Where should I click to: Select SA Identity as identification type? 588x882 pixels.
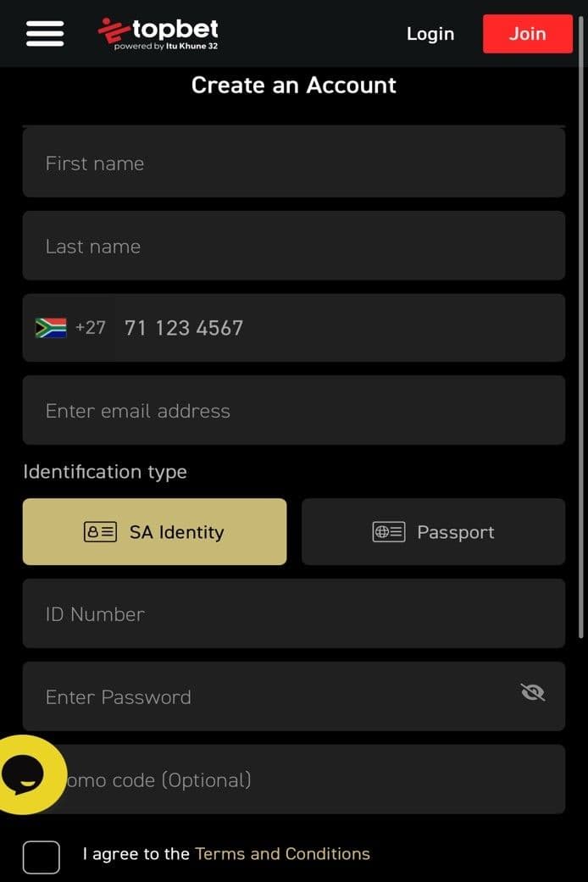click(154, 532)
